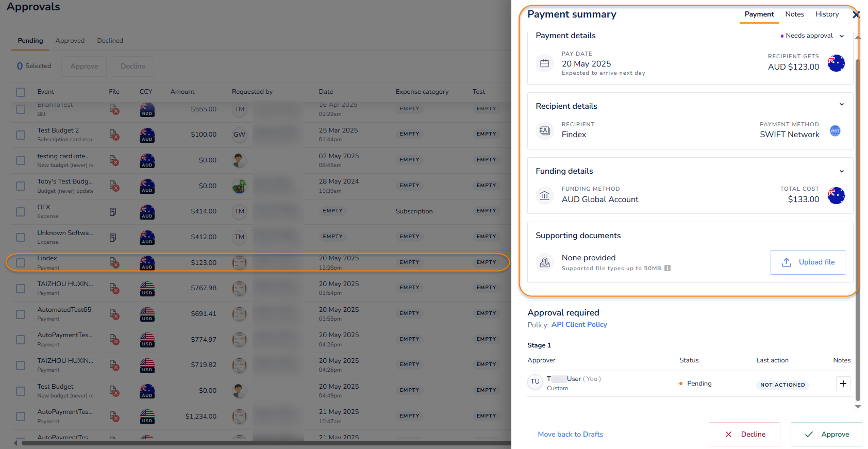The height and width of the screenshot is (449, 868).
Task: Open the Needs approval status dropdown
Action: pyautogui.click(x=812, y=36)
